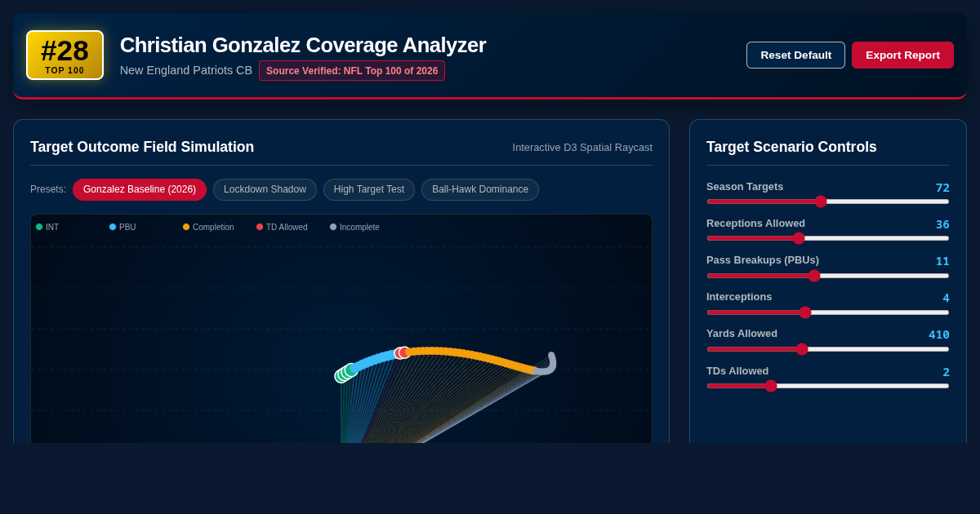
Task: Select the Gonzalez Baseline (2026) preset
Action: (140, 189)
